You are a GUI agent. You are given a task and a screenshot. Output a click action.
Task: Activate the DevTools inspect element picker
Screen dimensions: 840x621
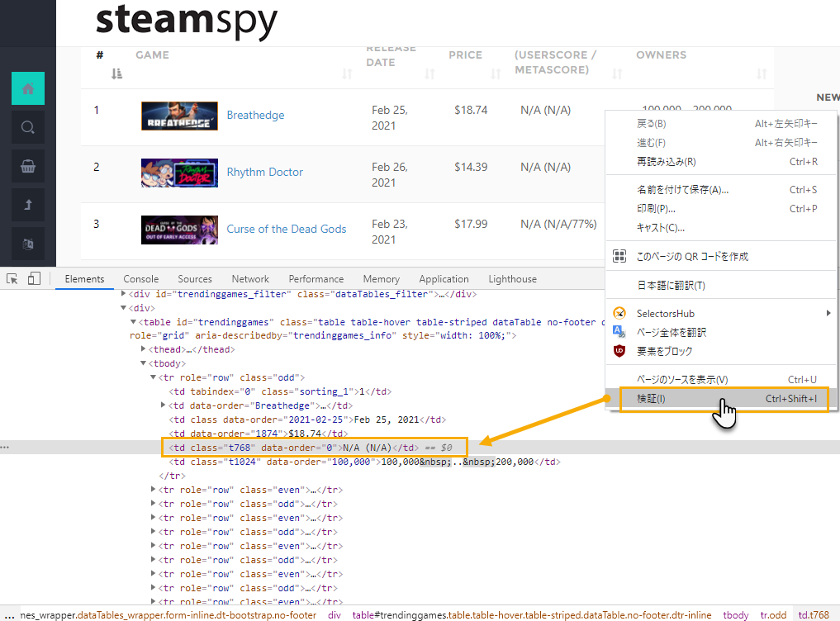pyautogui.click(x=12, y=278)
